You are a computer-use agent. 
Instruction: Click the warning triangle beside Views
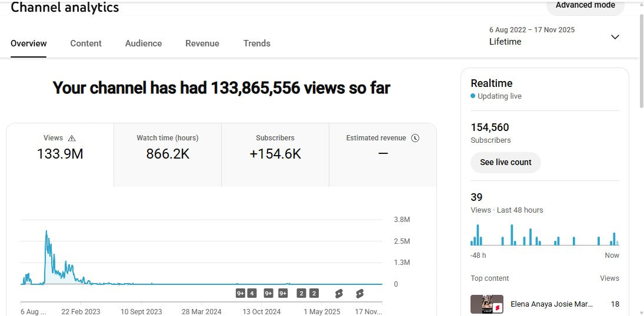(72, 138)
